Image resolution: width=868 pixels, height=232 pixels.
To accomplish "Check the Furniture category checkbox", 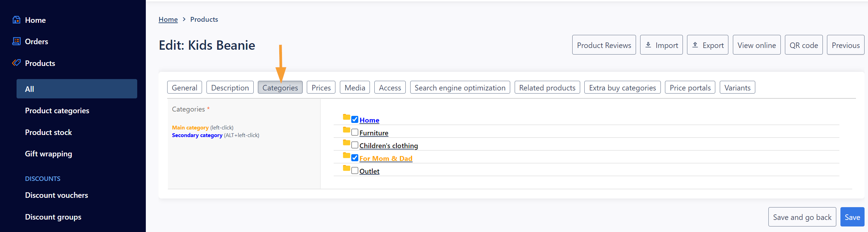I will [x=355, y=132].
